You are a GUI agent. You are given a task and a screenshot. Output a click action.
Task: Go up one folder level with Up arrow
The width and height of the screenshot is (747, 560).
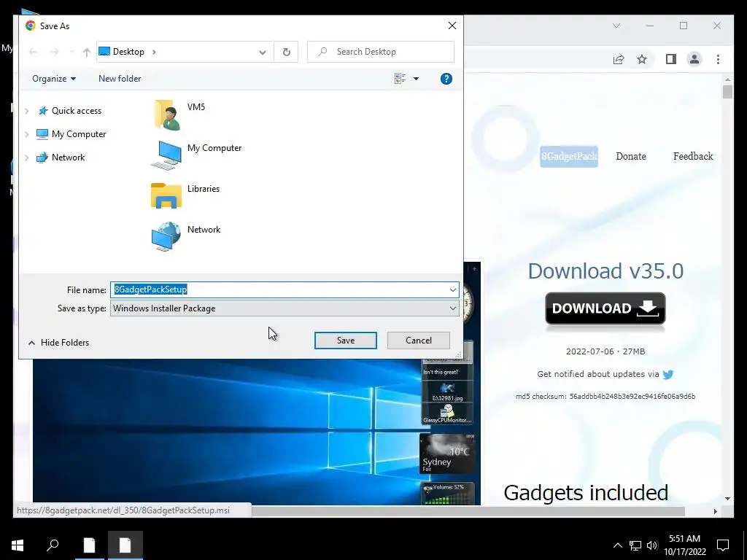click(86, 52)
